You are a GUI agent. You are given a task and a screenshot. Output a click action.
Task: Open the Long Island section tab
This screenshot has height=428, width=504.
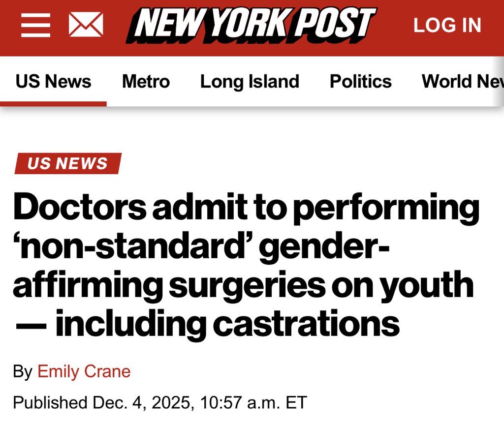click(x=250, y=81)
